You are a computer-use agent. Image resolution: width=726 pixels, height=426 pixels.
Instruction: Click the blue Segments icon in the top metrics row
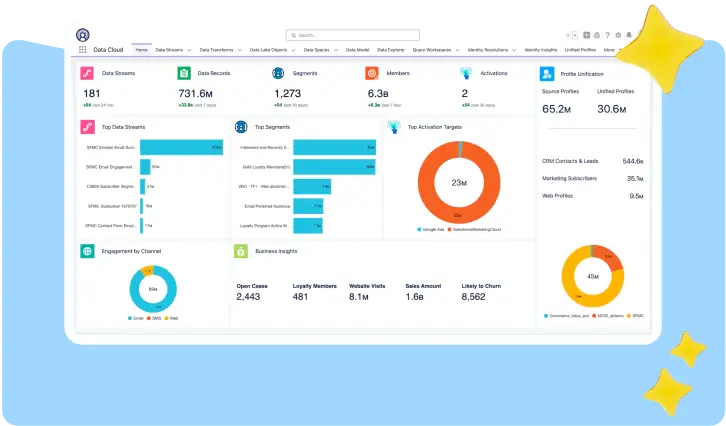(x=278, y=73)
